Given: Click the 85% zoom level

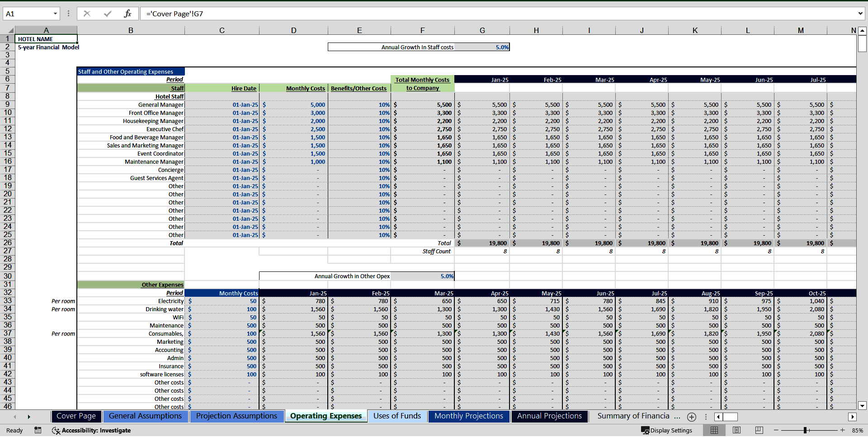Looking at the screenshot, I should [857, 430].
